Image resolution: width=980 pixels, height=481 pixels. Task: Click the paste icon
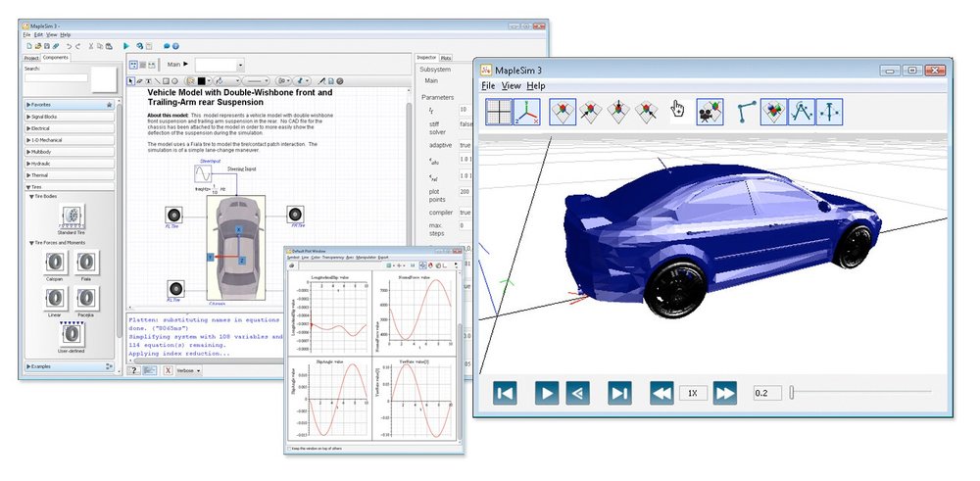(109, 46)
